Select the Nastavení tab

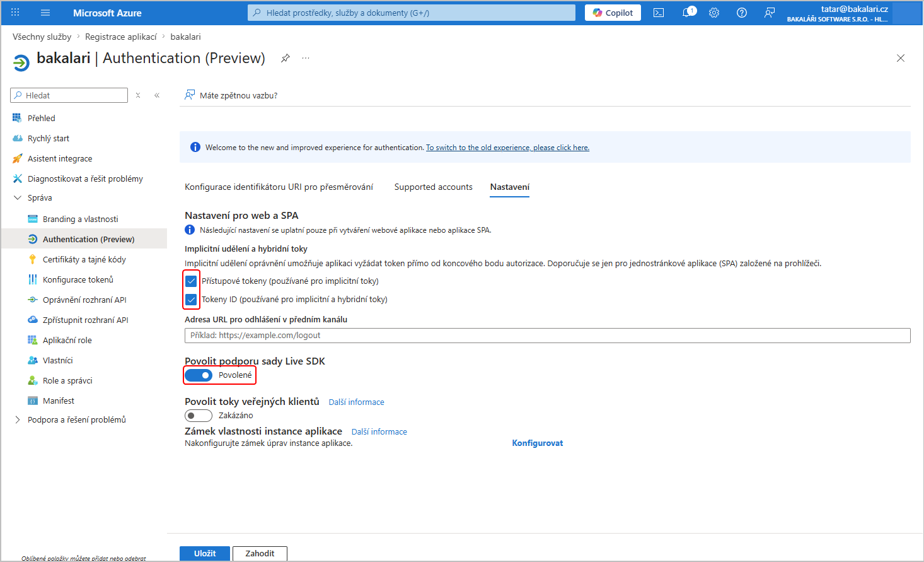click(x=510, y=187)
